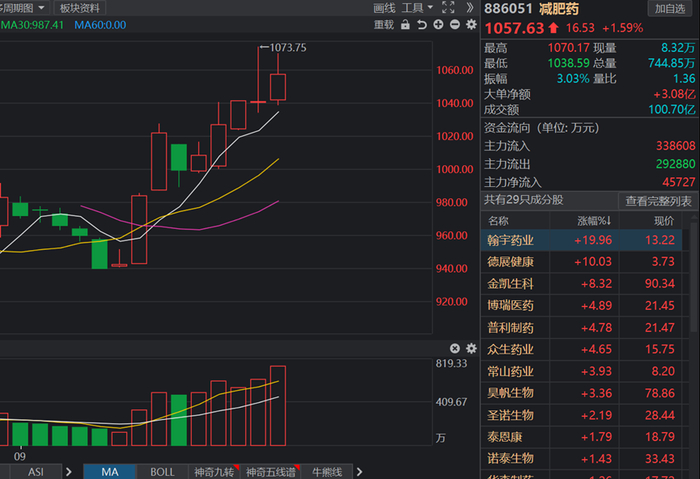This screenshot has width=700, height=479.
Task: Zoom out chart with minus icon
Action: (455, 25)
